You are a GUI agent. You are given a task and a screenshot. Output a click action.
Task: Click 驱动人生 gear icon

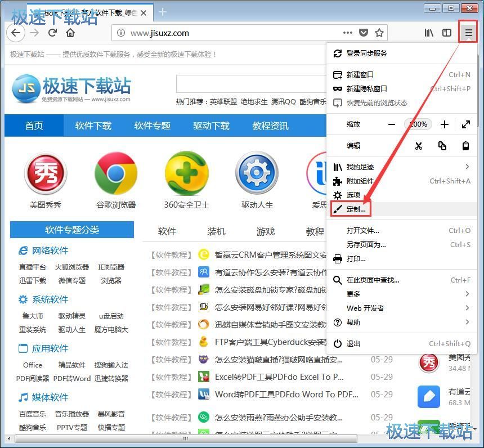tap(257, 173)
